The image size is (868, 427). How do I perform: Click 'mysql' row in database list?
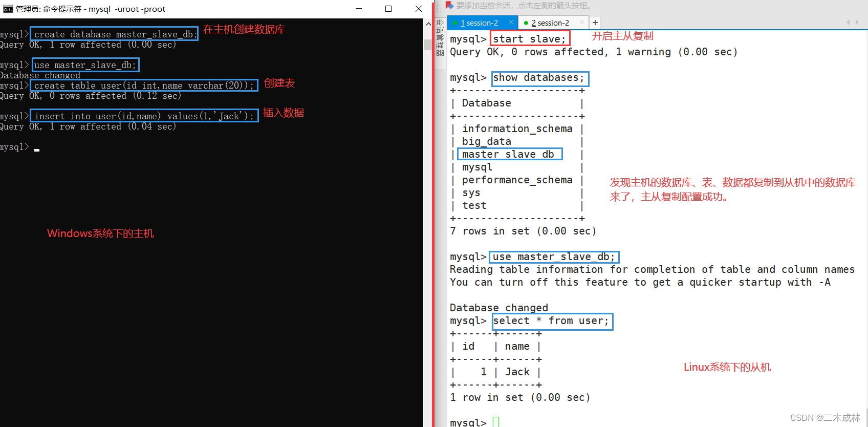pos(478,167)
